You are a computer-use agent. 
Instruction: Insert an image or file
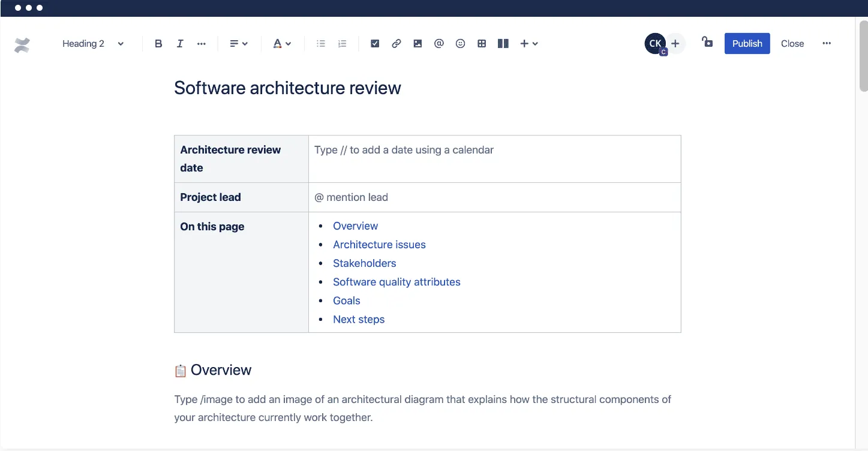click(418, 44)
